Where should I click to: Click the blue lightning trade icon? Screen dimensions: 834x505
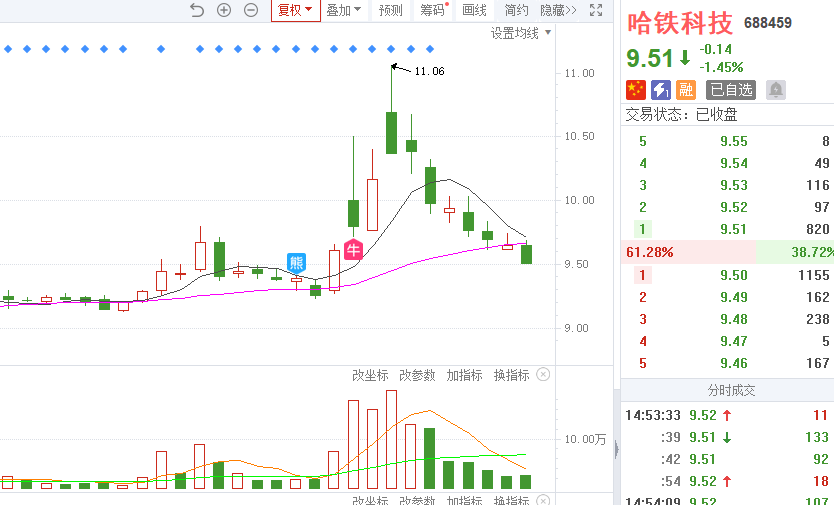click(x=661, y=90)
